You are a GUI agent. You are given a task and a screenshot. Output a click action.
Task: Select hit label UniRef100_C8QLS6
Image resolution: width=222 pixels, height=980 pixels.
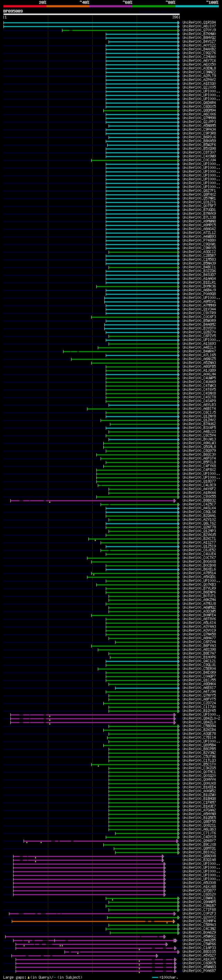[199, 512]
